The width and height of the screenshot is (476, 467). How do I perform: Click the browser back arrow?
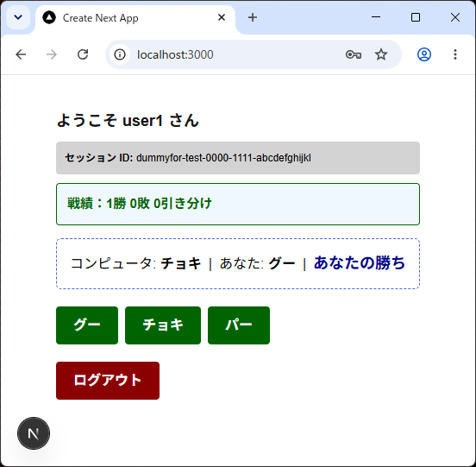click(21, 54)
